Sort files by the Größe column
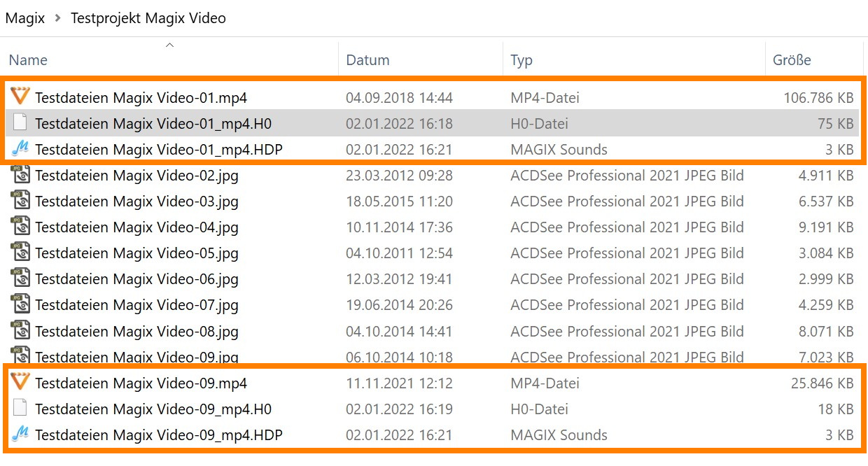The height and width of the screenshot is (466, 868). (x=792, y=60)
